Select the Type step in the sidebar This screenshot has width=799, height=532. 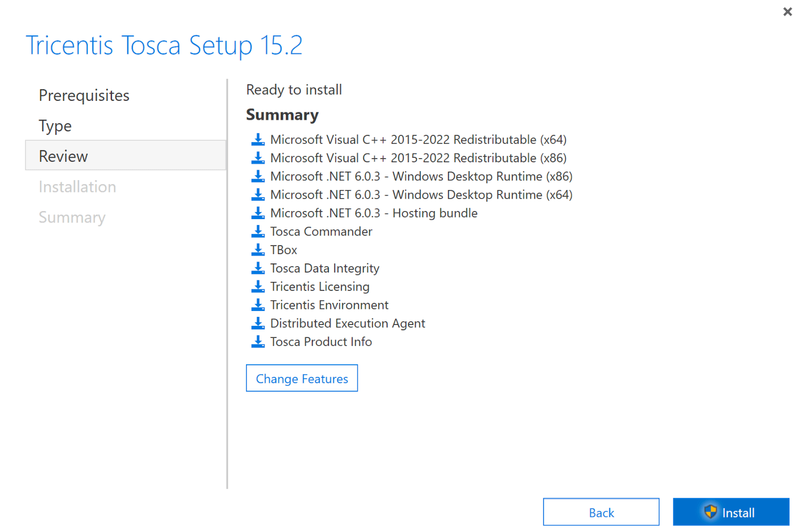(55, 126)
